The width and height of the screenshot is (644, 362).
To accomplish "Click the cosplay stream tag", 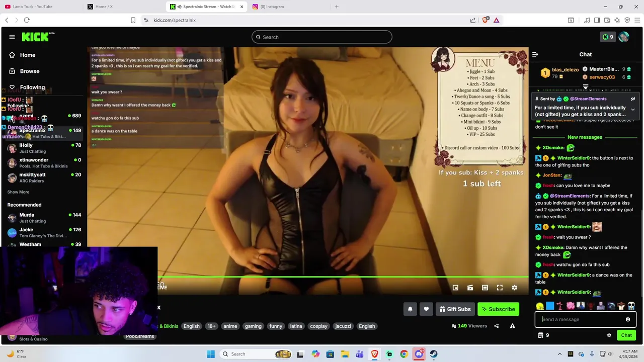I will pyautogui.click(x=318, y=326).
